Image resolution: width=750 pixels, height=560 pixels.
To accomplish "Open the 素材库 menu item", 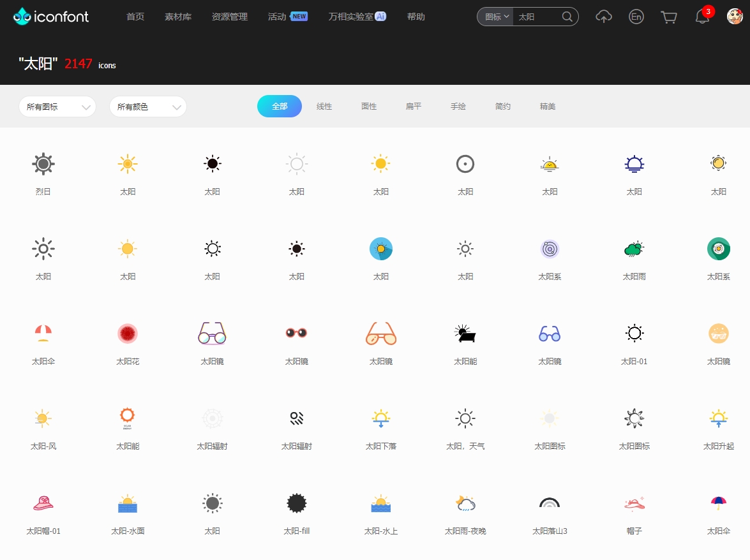I will (x=178, y=17).
